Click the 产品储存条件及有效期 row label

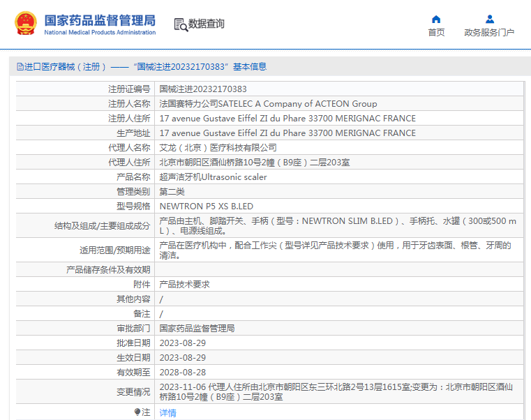(x=108, y=269)
